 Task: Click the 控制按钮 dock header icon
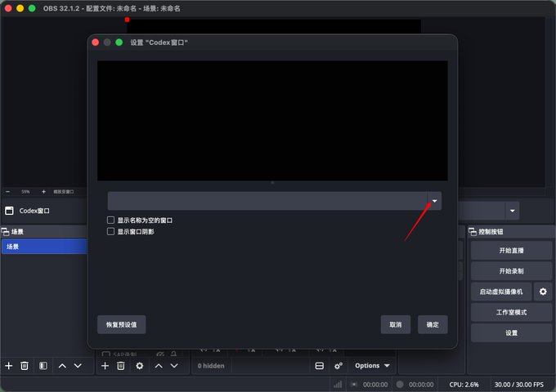pyautogui.click(x=473, y=232)
